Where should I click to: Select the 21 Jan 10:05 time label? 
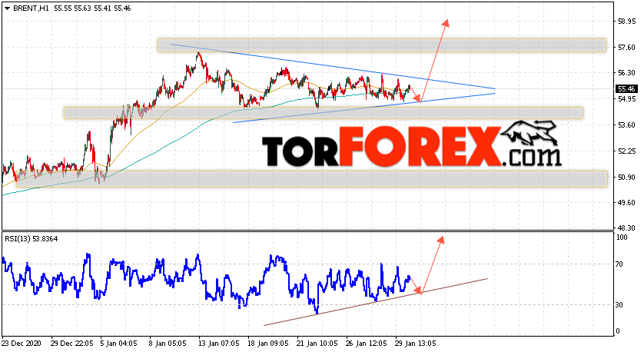[x=317, y=343]
